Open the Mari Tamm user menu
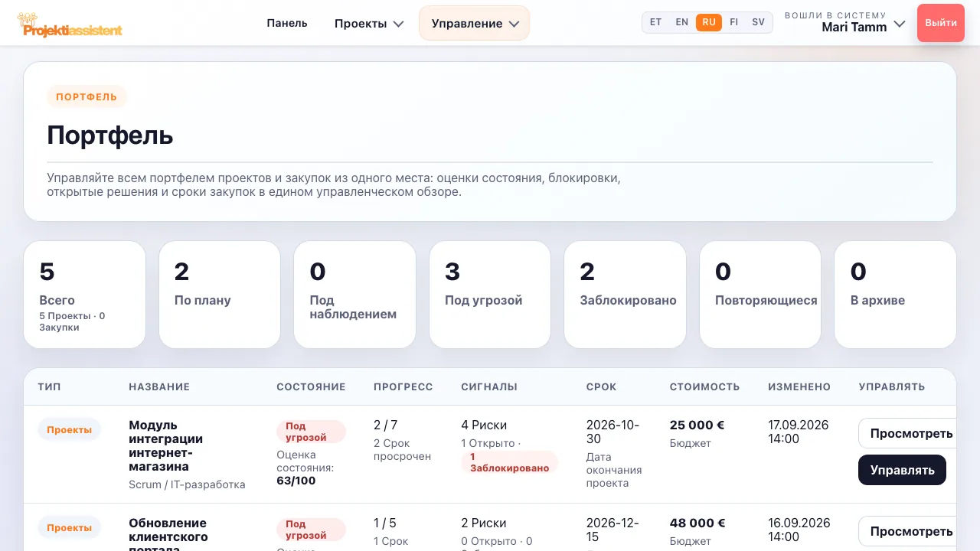 click(x=845, y=23)
